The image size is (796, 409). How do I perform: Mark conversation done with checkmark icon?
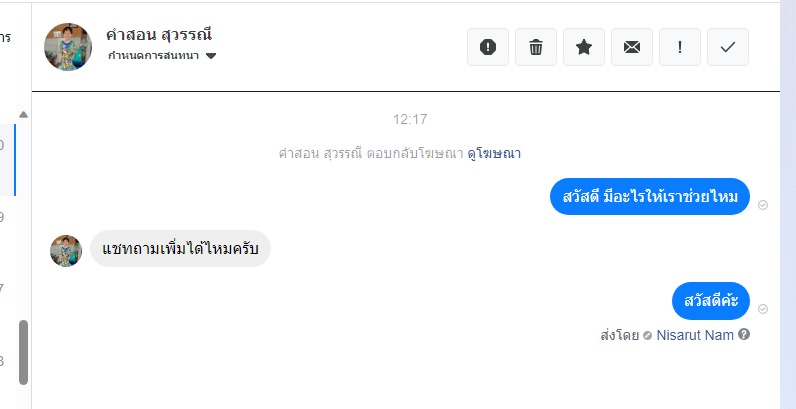[728, 47]
